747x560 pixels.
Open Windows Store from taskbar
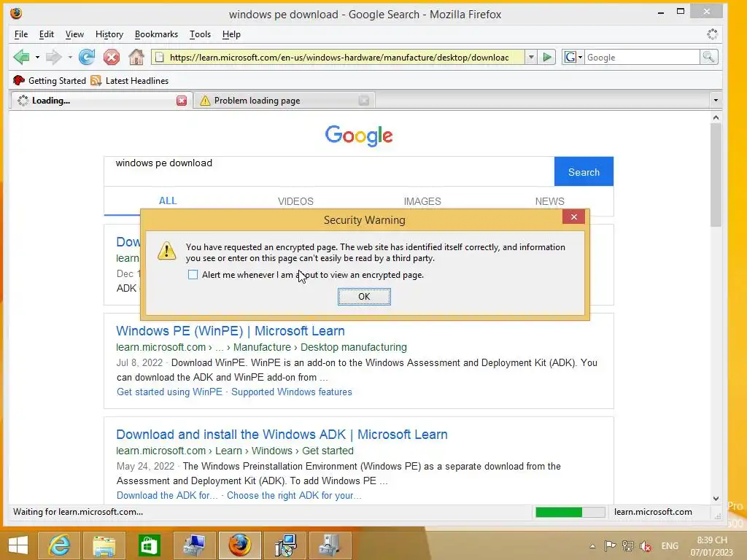click(149, 545)
